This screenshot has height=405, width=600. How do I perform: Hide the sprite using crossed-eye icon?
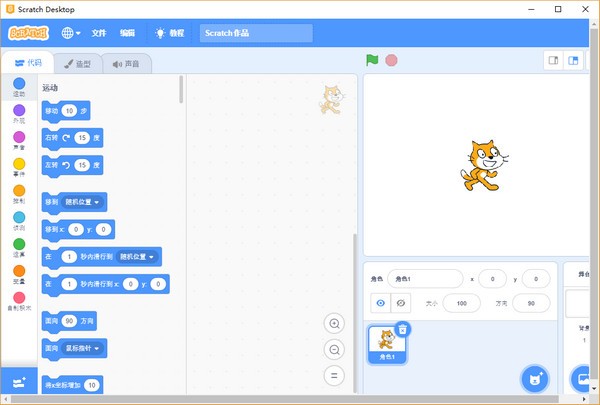pos(401,303)
